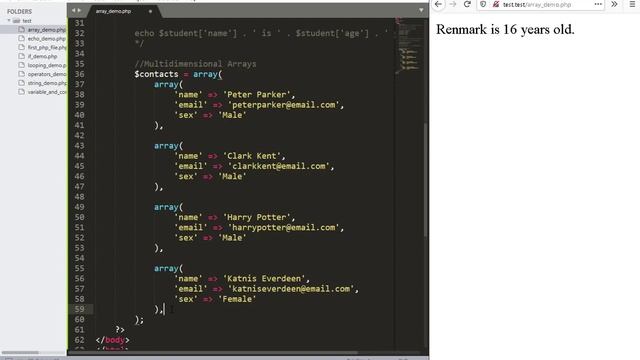Viewport: 640px width, 360px height.
Task: Click the array keyword on line 49
Action: coord(166,207)
